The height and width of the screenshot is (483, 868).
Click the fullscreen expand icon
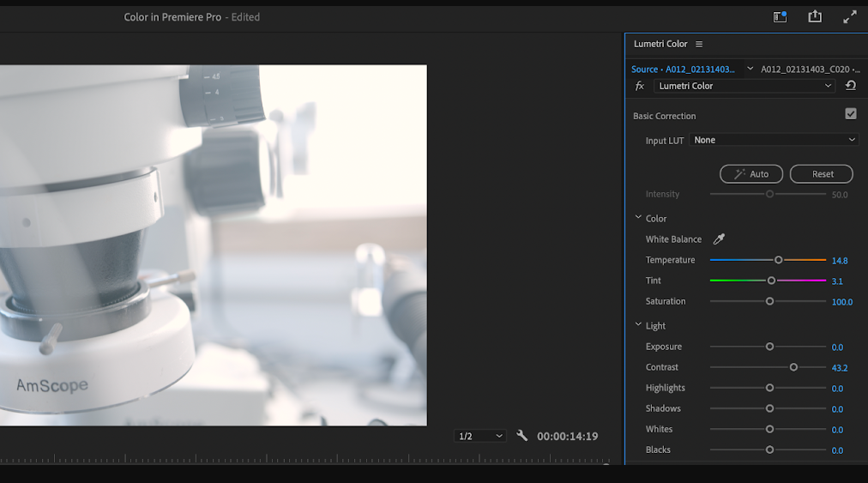pyautogui.click(x=850, y=17)
